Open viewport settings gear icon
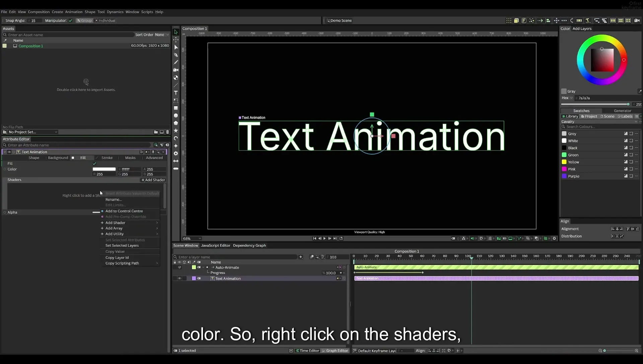 pos(554,239)
